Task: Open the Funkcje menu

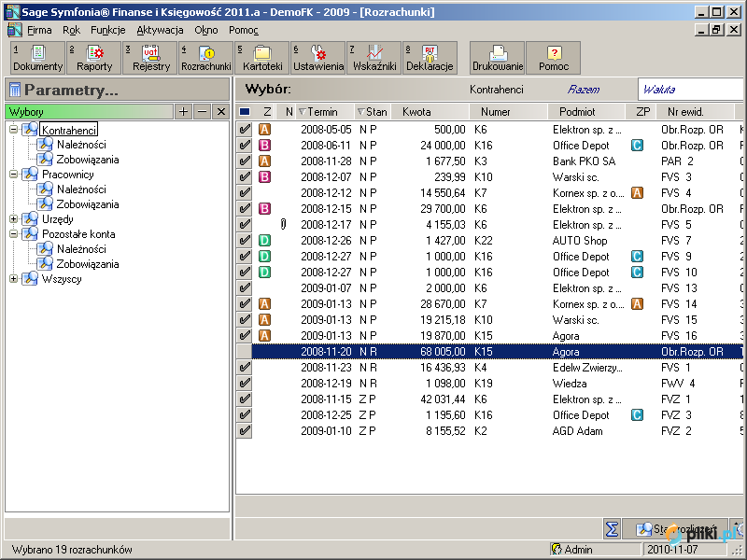Action: pos(108,30)
